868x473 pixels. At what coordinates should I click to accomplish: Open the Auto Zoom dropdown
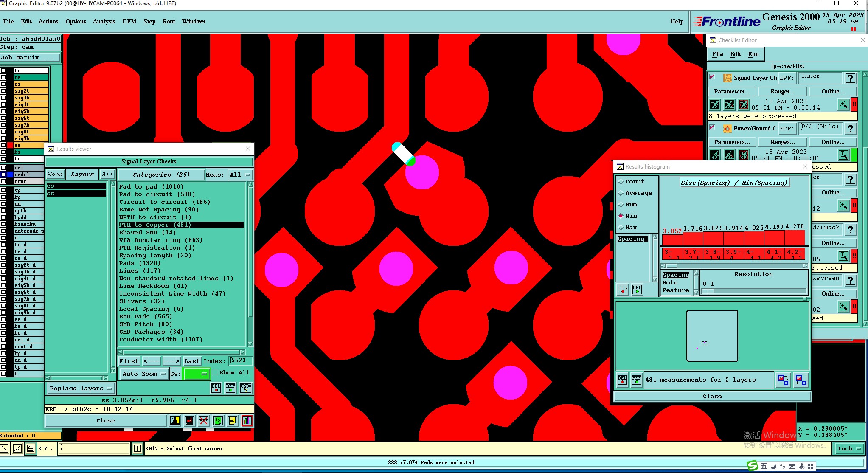click(144, 374)
